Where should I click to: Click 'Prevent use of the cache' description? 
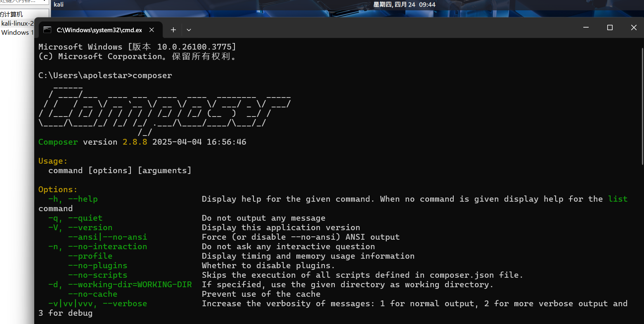(x=261, y=294)
